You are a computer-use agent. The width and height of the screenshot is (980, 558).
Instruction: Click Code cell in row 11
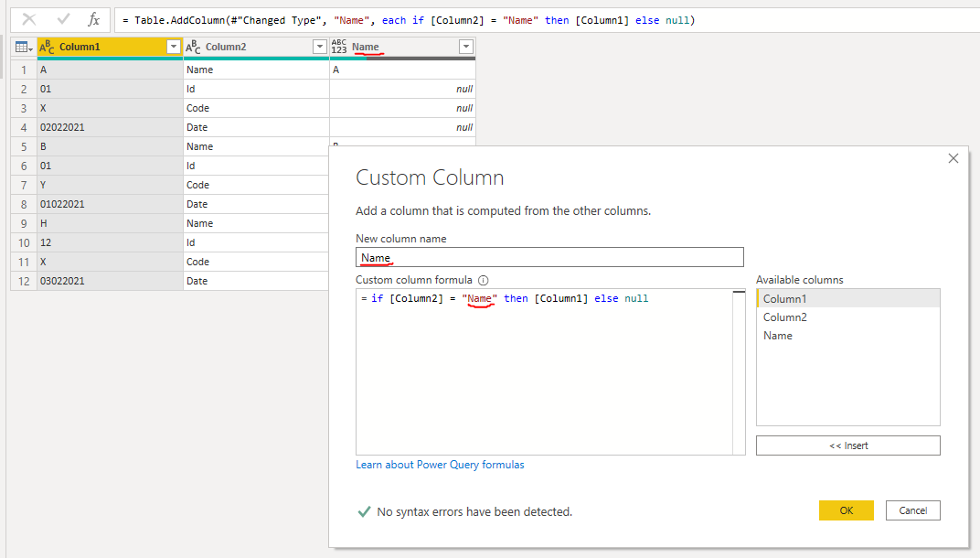pyautogui.click(x=256, y=262)
